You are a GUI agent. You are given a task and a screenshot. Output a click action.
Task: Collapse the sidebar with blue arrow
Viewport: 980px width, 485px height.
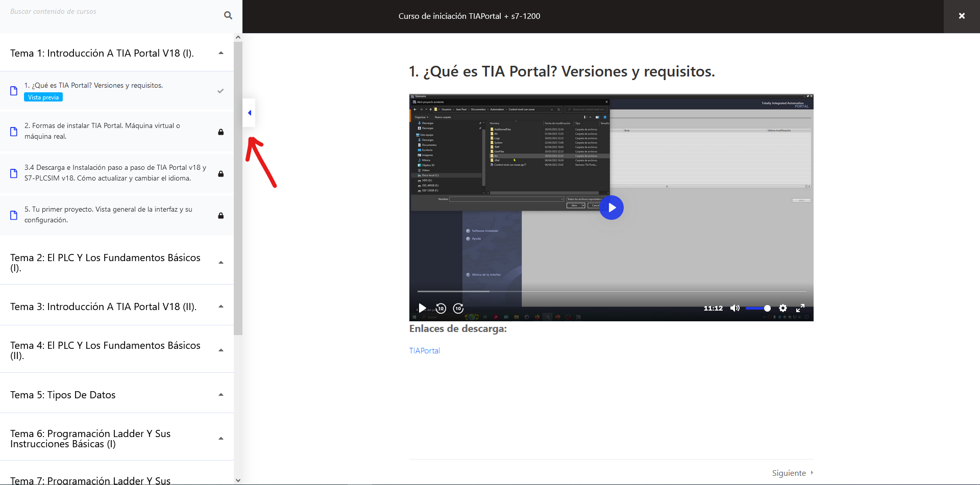(x=249, y=113)
